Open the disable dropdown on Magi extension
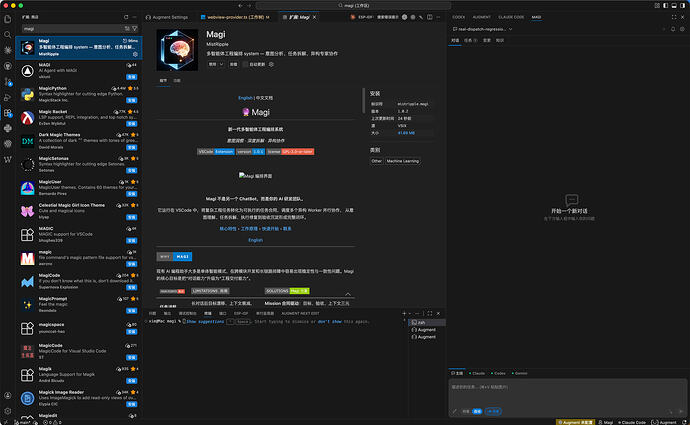The image size is (690, 425). tap(221, 64)
